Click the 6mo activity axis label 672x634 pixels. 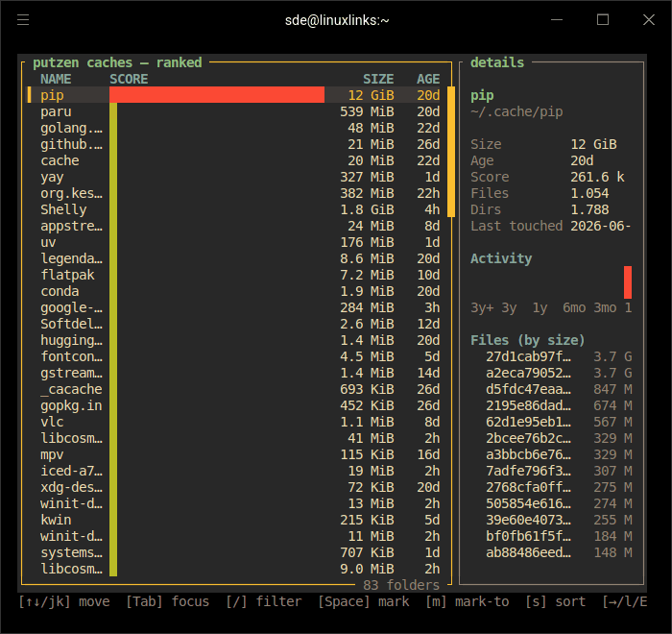[x=574, y=307]
